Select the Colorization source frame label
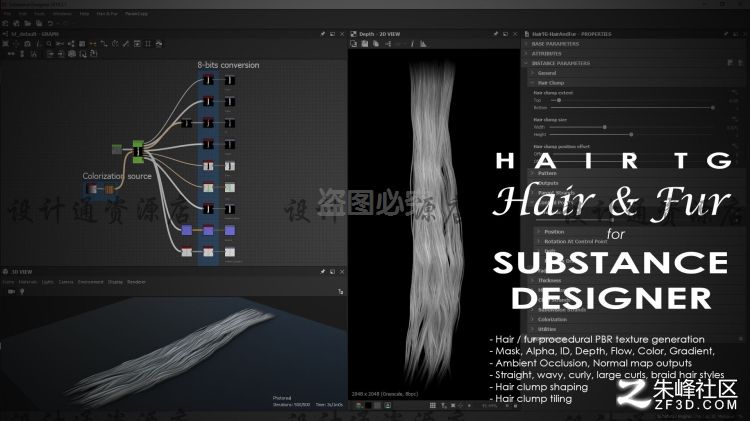This screenshot has height=421, width=750. [117, 176]
